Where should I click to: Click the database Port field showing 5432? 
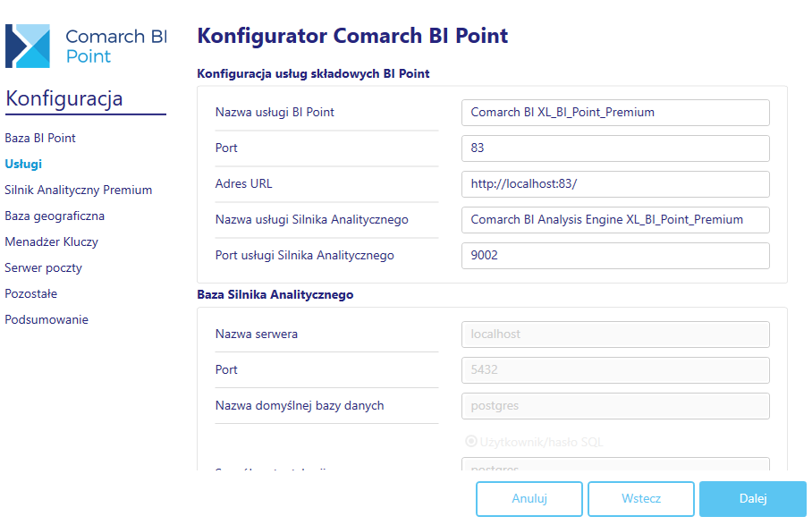615,369
